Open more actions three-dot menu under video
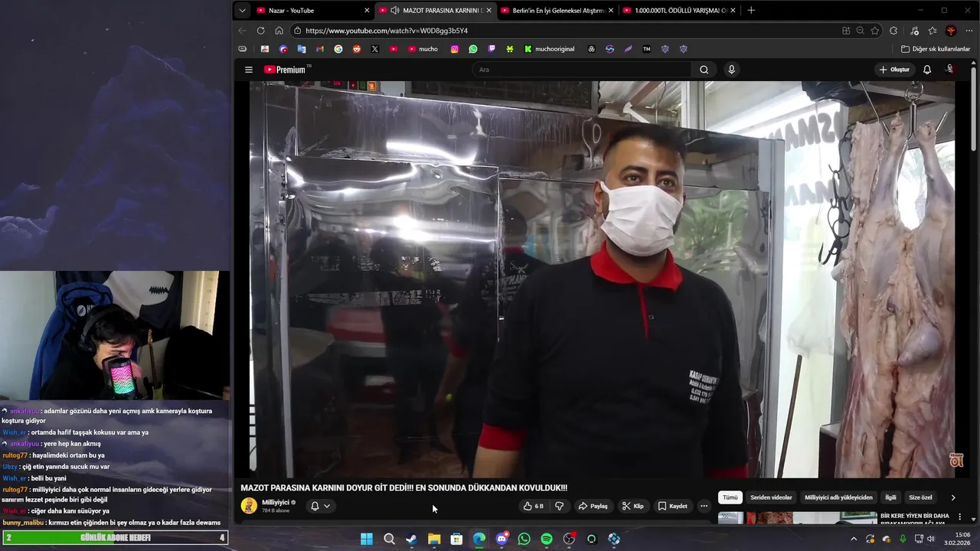 (704, 506)
